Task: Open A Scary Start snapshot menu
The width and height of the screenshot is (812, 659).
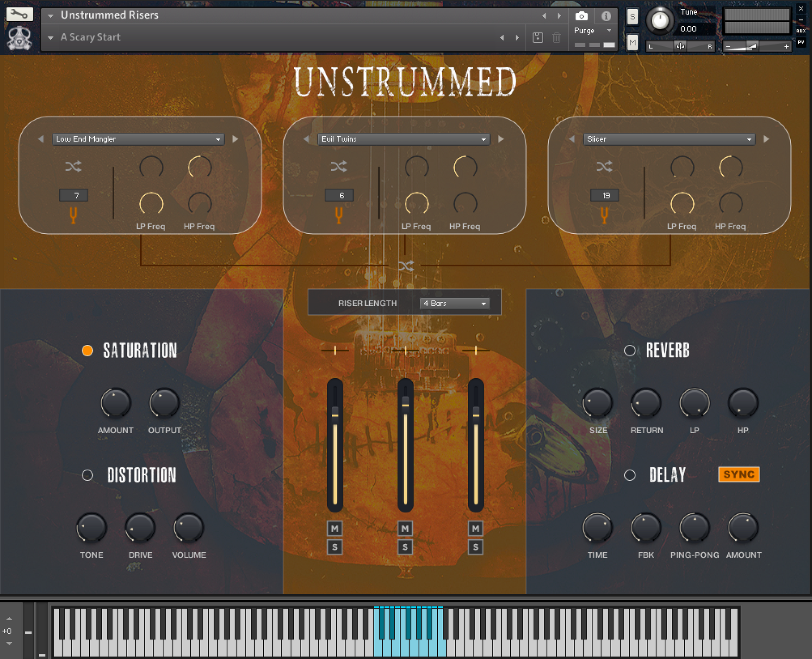Action: 91,37
